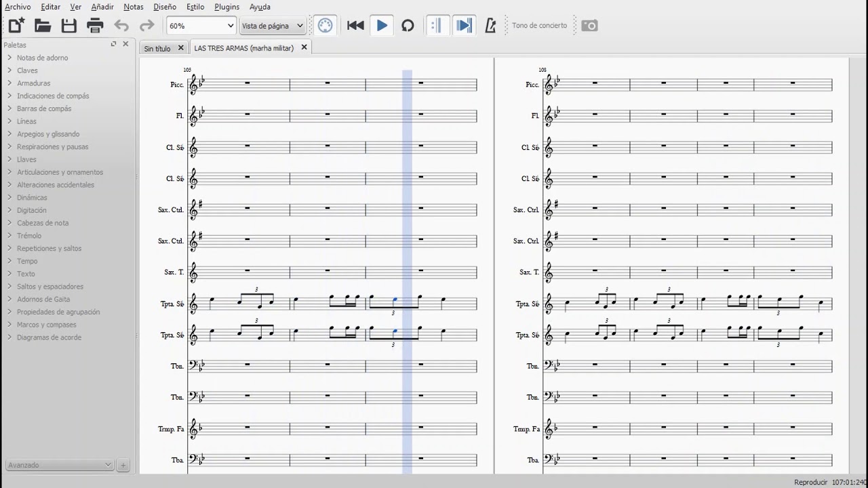
Task: Switch to the Sin título tab
Action: point(157,48)
